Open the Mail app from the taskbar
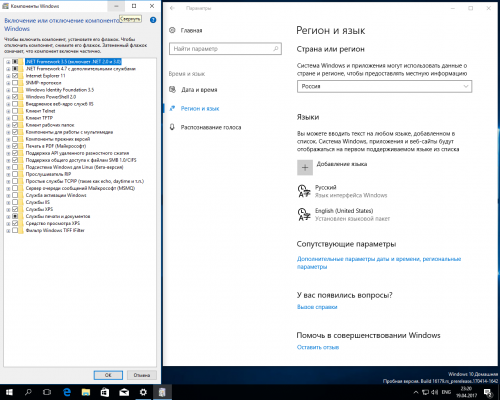This screenshot has height=400, width=500. coord(124,392)
